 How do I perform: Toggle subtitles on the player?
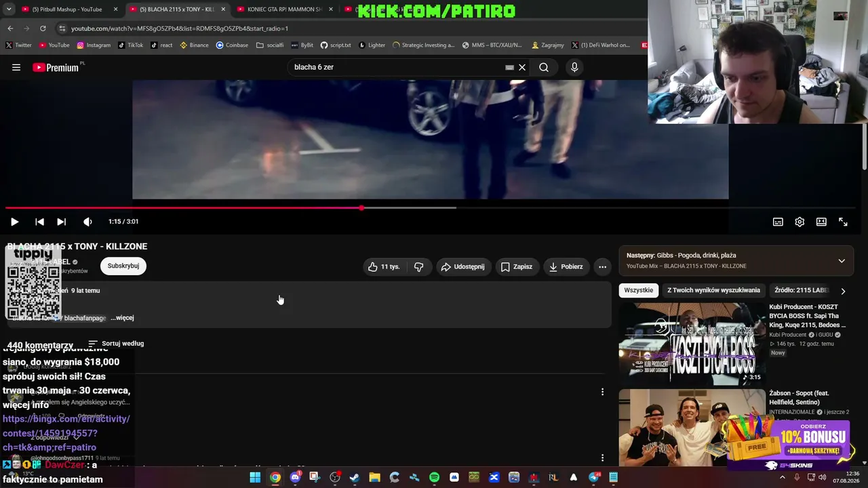pyautogui.click(x=778, y=222)
